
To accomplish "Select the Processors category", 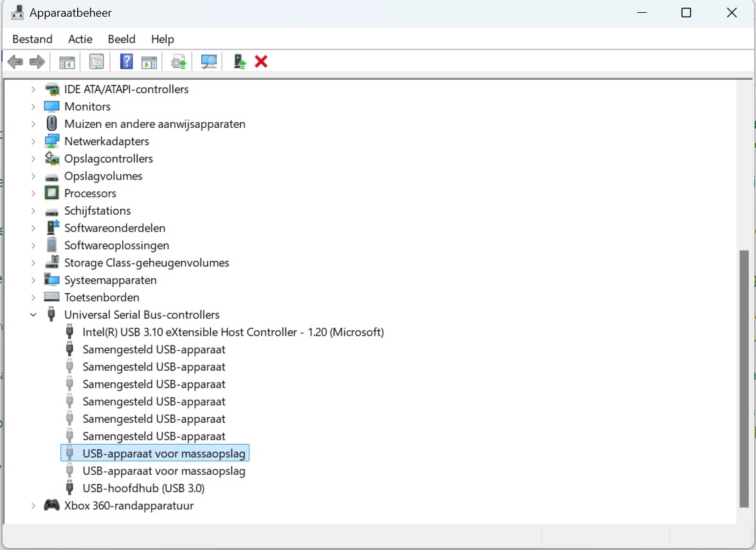I will (90, 193).
